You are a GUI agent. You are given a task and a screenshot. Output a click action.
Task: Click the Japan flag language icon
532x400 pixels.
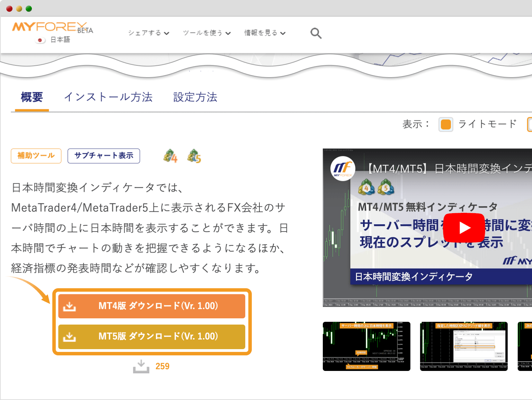[x=40, y=40]
